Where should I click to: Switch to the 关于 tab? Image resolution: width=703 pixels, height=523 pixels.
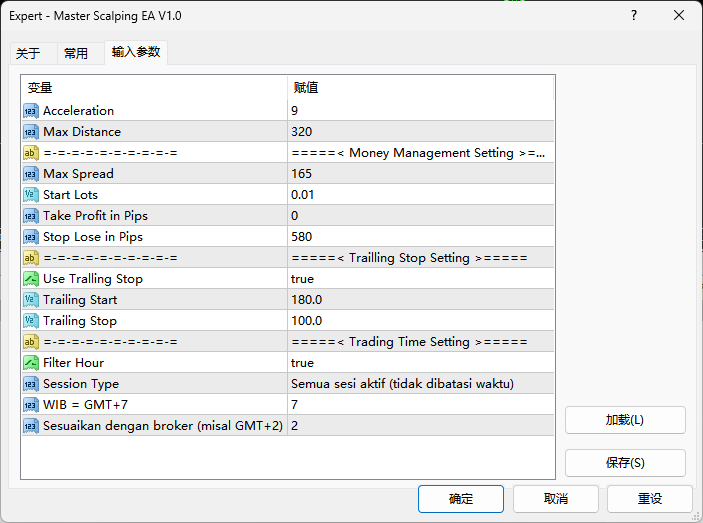click(28, 54)
